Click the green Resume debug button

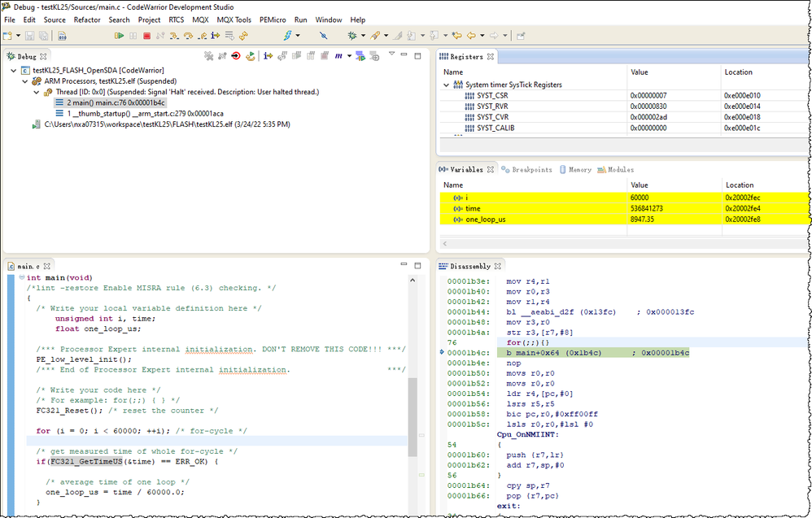[x=119, y=36]
